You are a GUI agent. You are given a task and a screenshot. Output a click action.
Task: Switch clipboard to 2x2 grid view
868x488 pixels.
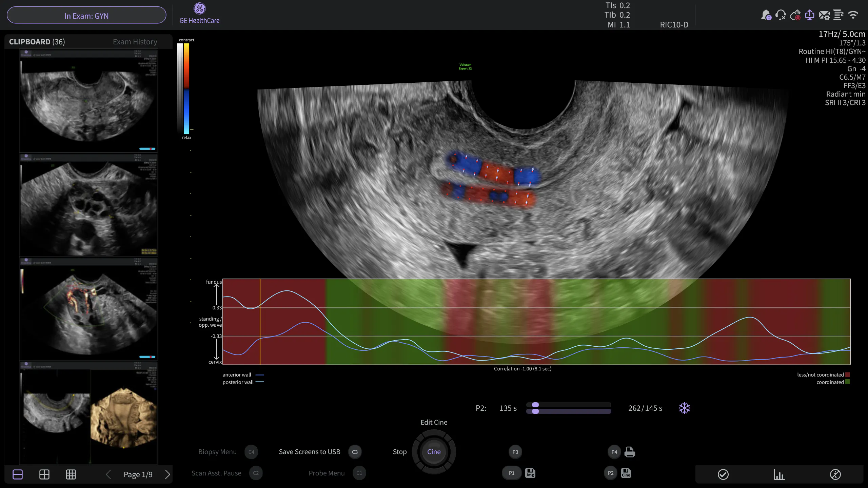click(44, 474)
